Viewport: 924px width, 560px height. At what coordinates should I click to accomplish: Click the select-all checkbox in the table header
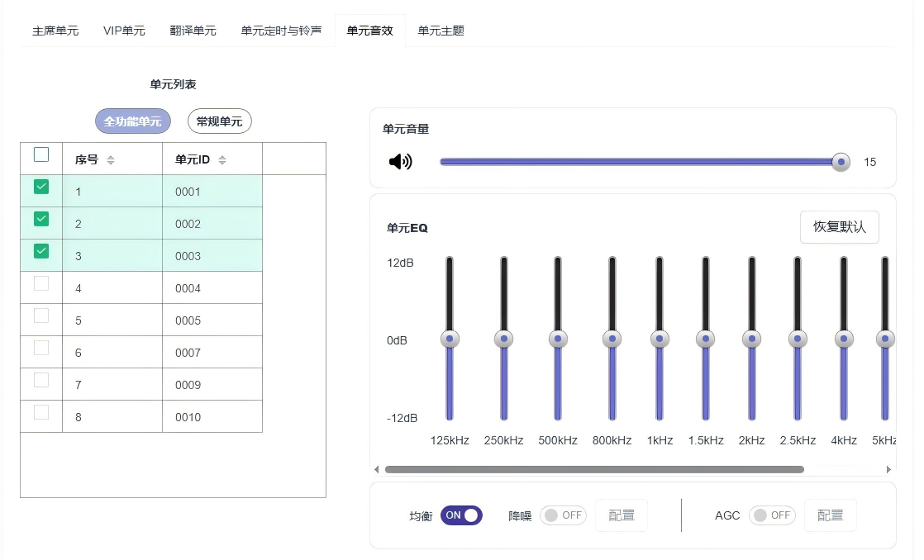coord(40,154)
